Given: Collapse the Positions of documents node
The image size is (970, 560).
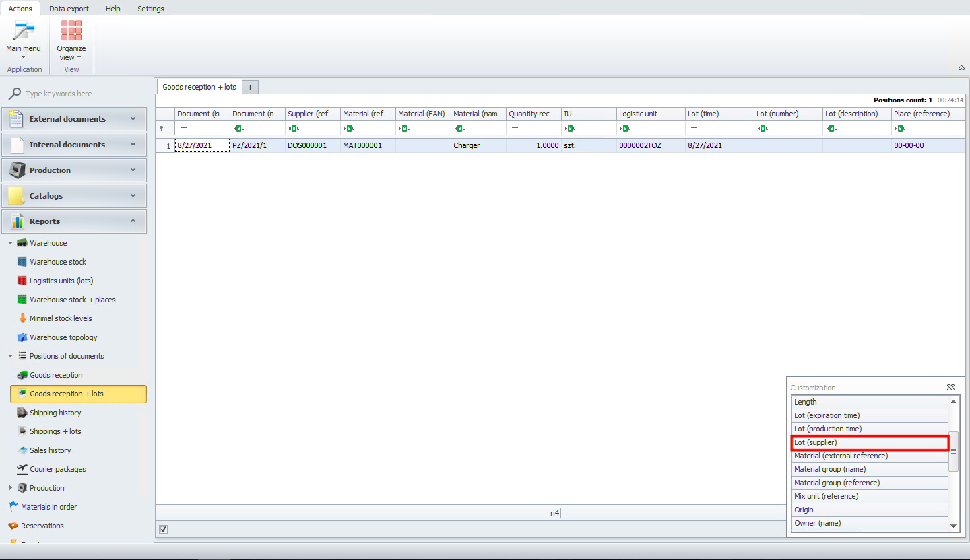Looking at the screenshot, I should 10,356.
